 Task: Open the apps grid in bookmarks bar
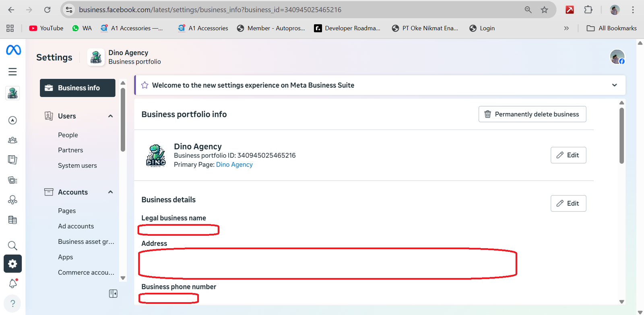10,28
